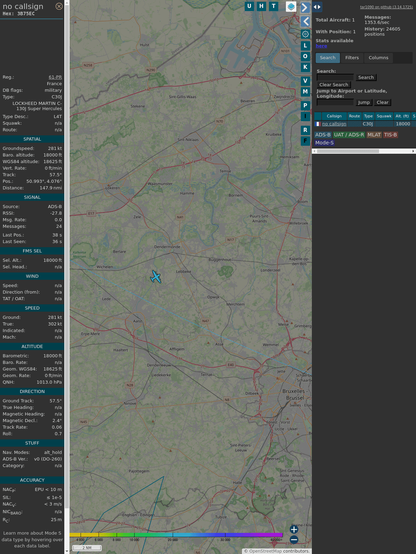Click the zoom out minus icon
416x554 pixels.
pyautogui.click(x=294, y=540)
